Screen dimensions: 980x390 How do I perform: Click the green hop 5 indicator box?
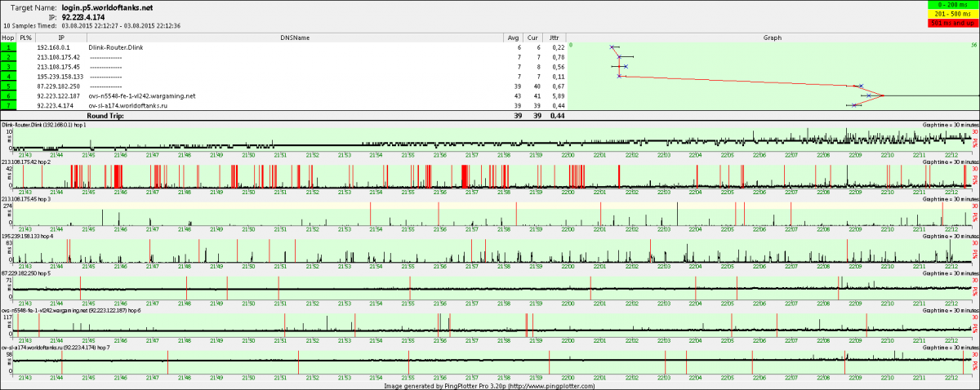[x=7, y=86]
